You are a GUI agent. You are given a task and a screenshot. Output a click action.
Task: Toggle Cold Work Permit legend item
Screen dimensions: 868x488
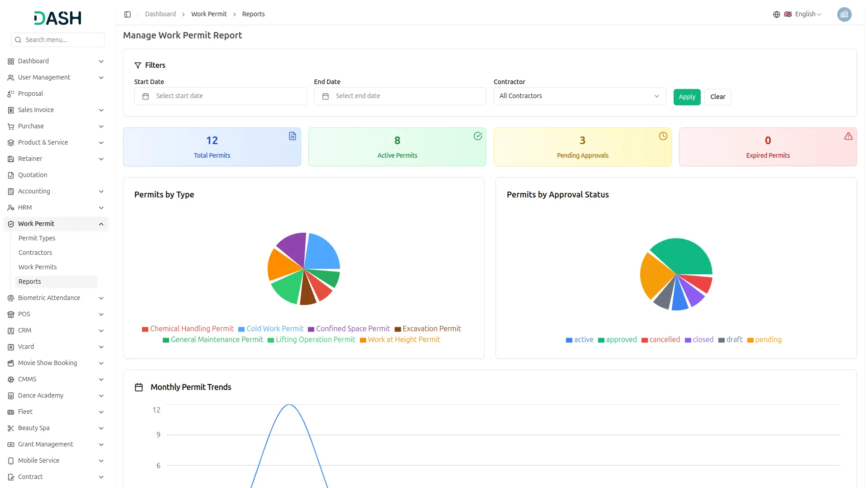pos(270,329)
